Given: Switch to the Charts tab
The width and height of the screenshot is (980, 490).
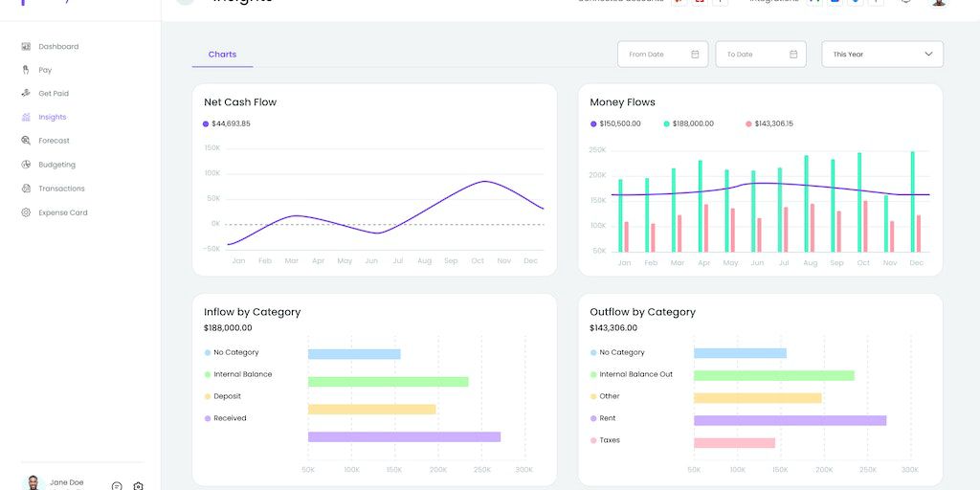Looking at the screenshot, I should [222, 55].
